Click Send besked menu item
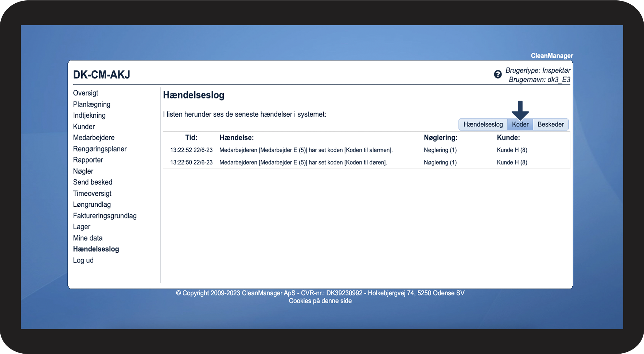Viewport: 644px width, 354px height. (93, 182)
